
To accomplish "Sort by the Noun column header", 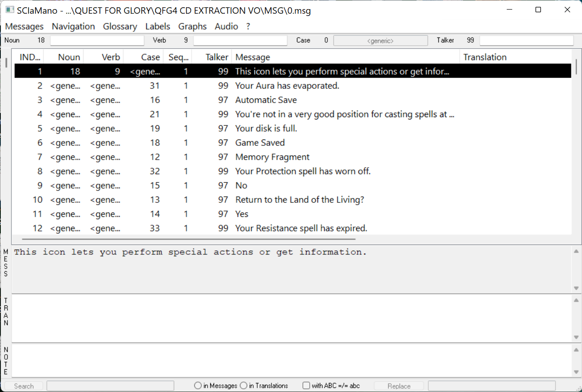I will tap(64, 57).
